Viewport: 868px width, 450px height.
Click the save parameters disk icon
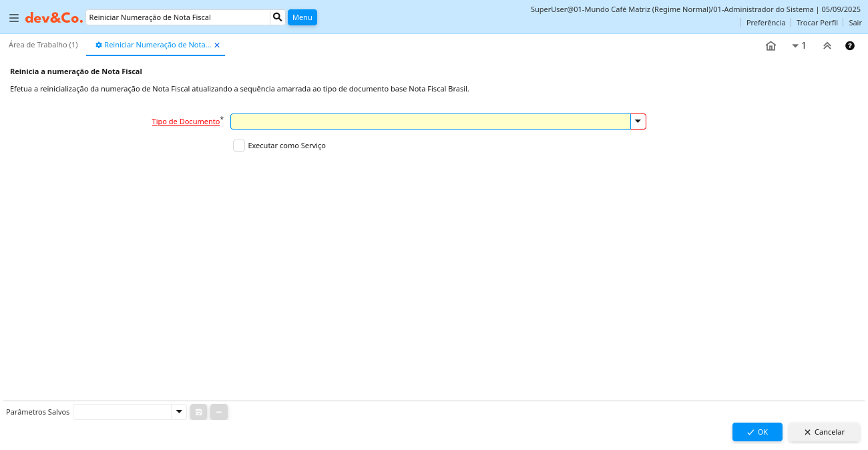tap(198, 412)
